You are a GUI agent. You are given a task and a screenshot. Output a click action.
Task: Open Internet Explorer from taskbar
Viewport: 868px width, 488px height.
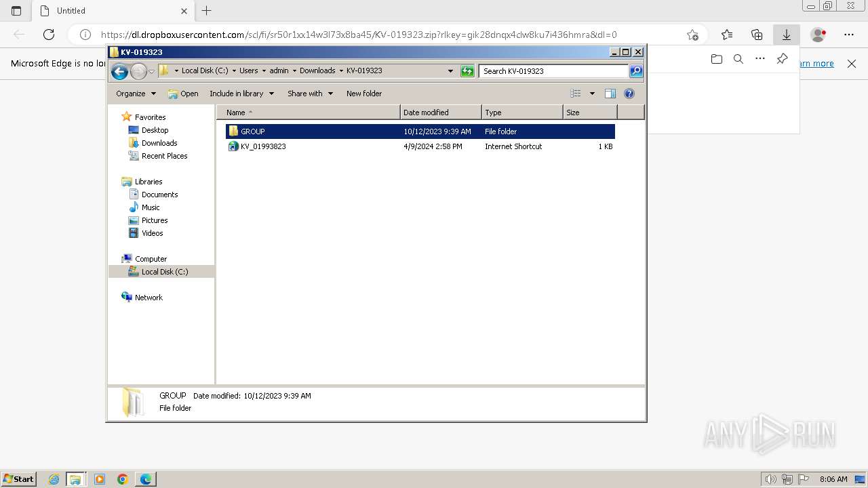click(x=54, y=479)
